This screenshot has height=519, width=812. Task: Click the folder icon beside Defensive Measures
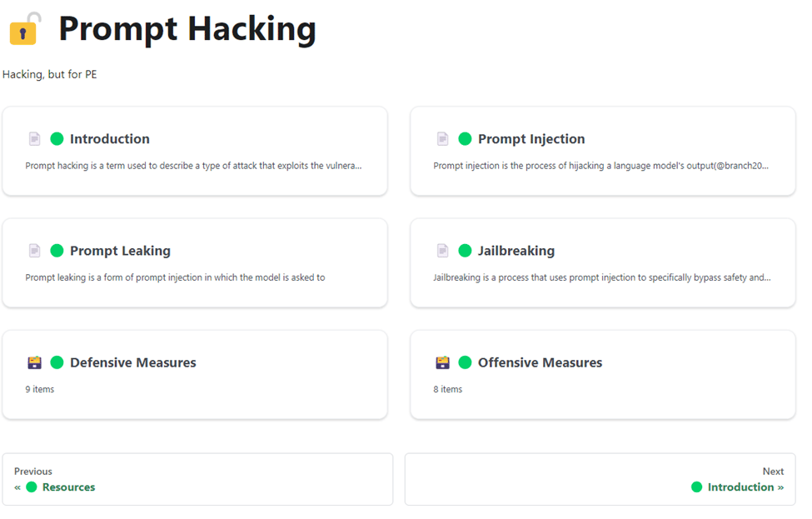[x=35, y=362]
